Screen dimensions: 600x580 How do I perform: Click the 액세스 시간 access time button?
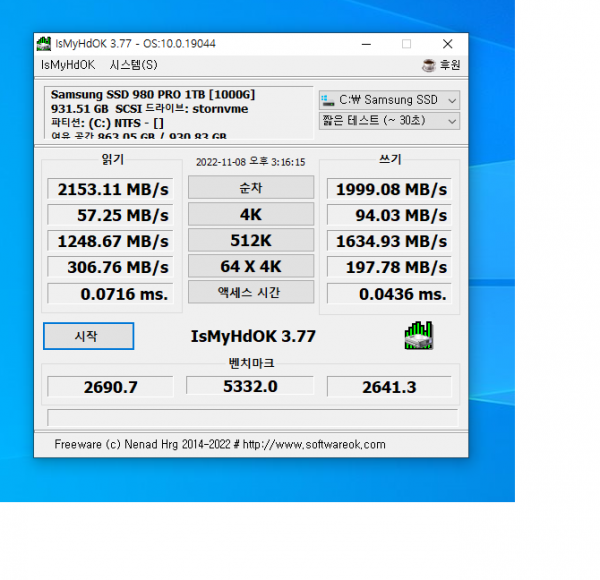[251, 292]
